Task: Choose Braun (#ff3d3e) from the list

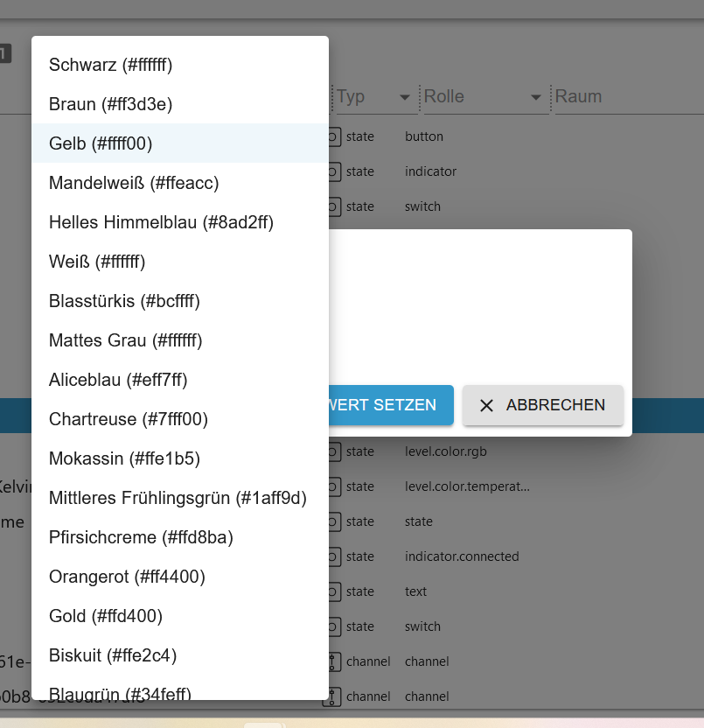Action: click(111, 104)
